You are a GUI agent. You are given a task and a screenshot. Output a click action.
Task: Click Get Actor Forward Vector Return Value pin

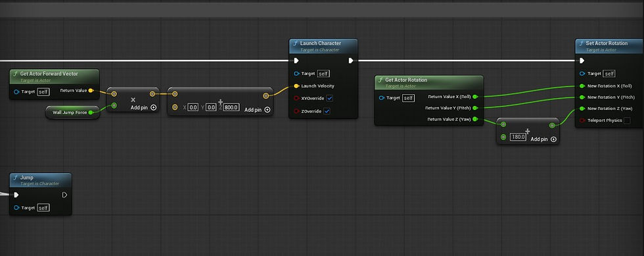click(91, 90)
